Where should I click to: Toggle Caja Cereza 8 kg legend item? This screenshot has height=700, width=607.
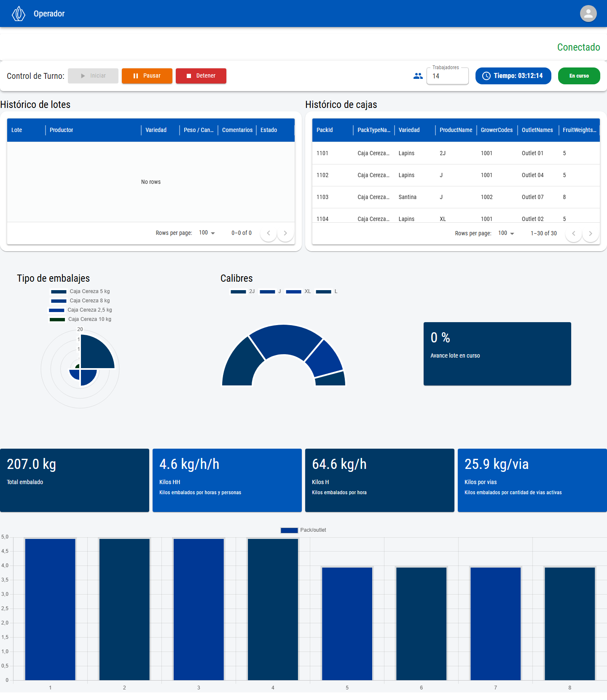[x=80, y=301]
